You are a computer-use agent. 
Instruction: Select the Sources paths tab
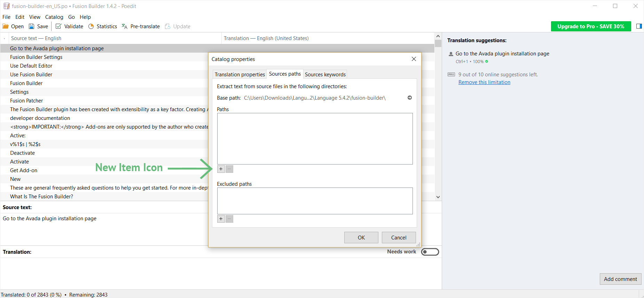click(x=285, y=74)
